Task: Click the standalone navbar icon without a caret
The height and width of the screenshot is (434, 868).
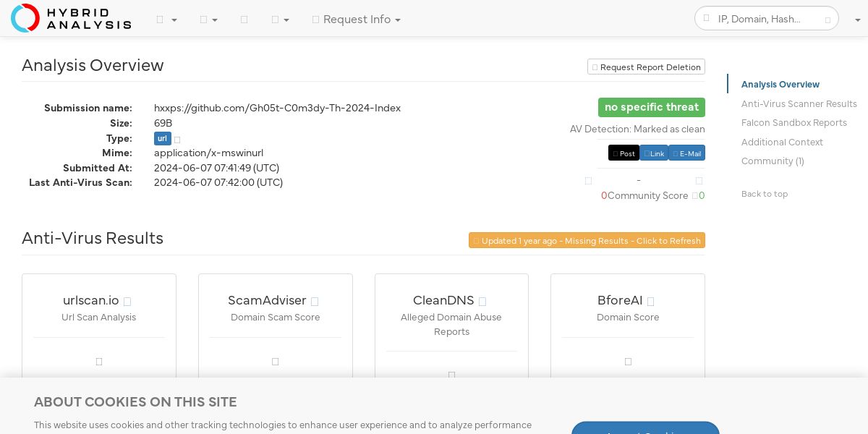Action: click(244, 20)
